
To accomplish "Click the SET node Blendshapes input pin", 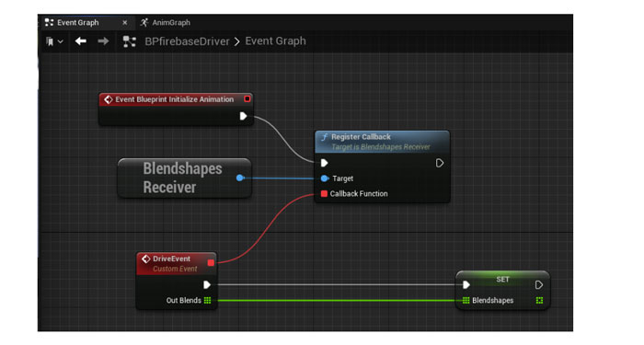I will click(x=466, y=300).
